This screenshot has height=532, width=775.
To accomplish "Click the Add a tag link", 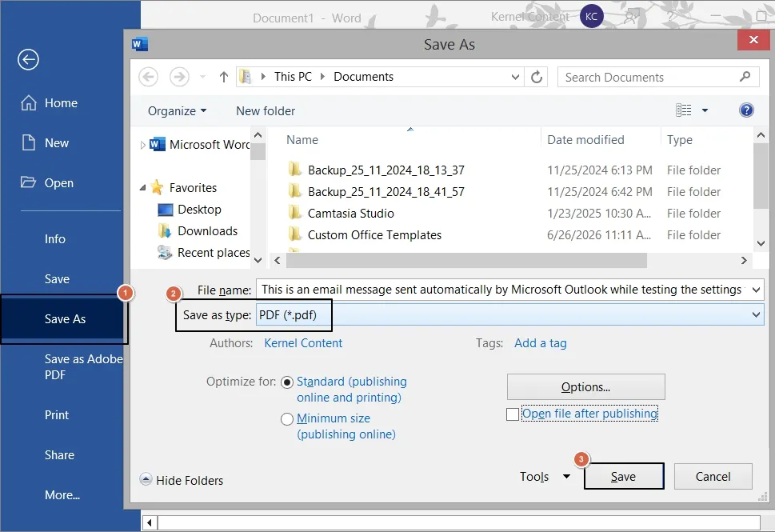I will point(540,343).
